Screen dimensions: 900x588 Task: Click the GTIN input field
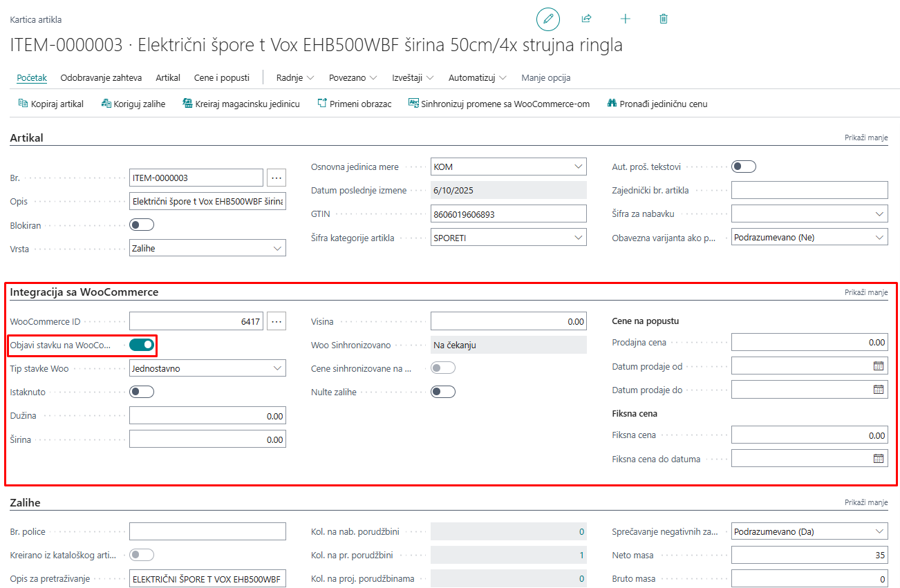(508, 214)
